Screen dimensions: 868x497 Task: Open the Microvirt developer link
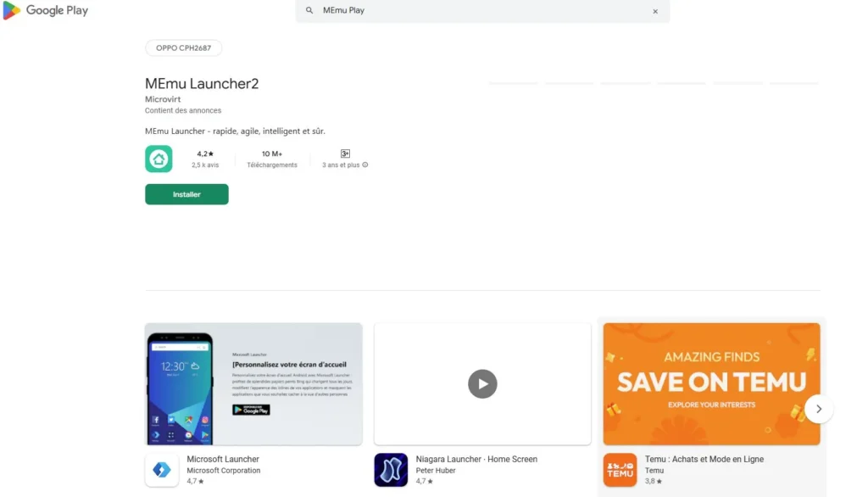tap(163, 99)
